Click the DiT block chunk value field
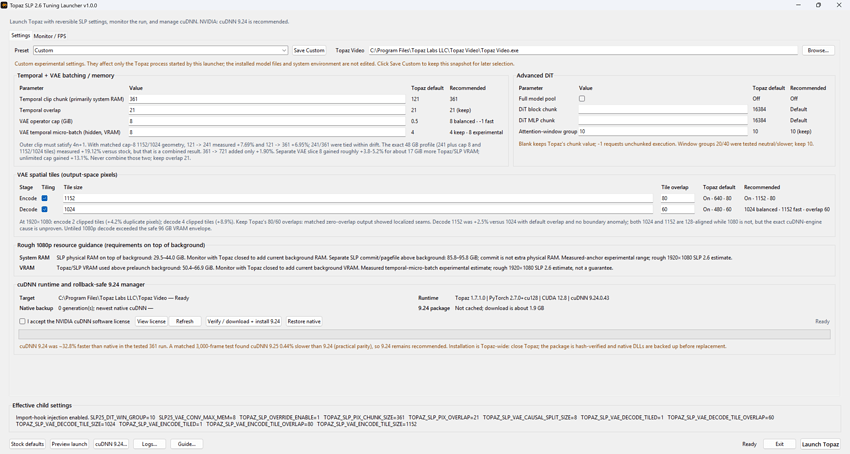This screenshot has height=454, width=850. tap(662, 110)
